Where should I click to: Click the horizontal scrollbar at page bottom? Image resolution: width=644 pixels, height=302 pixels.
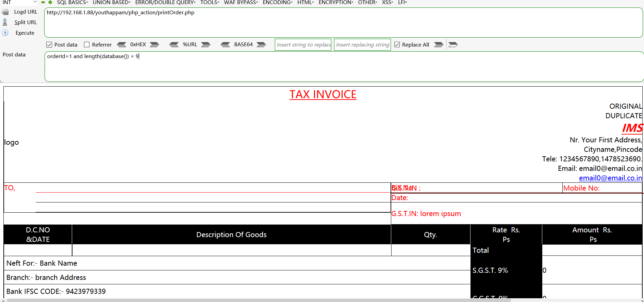(x=259, y=300)
